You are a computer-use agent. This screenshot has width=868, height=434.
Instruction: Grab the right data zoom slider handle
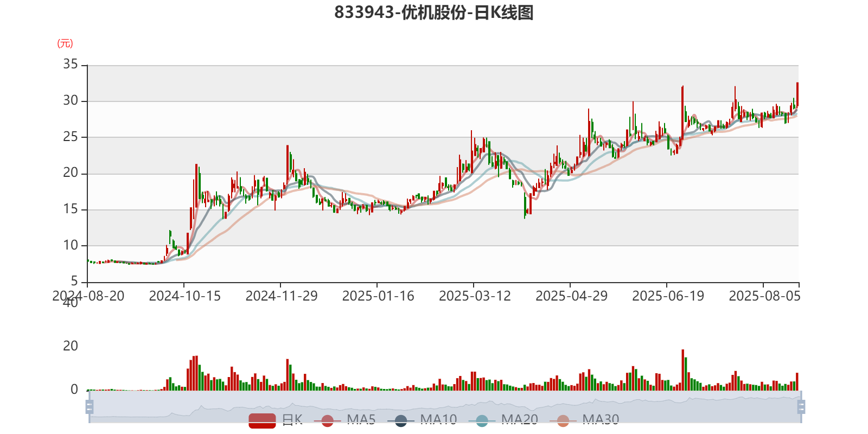click(801, 406)
